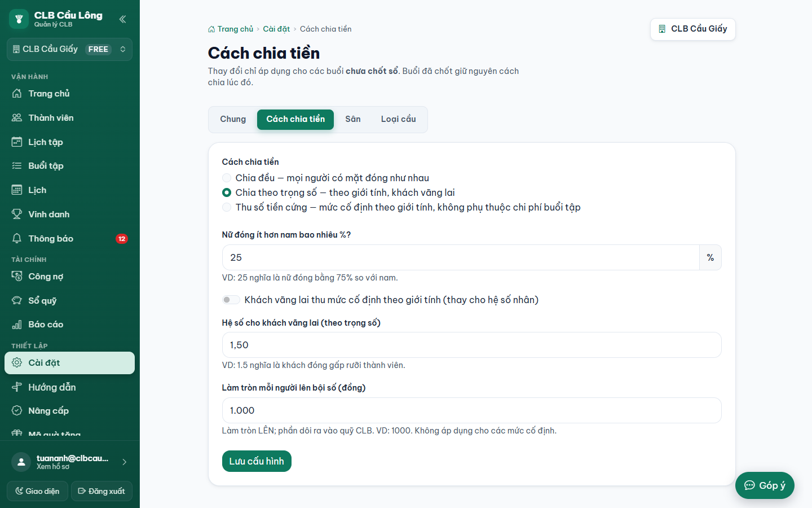Open the CLB Cầu Giấy button at top right
This screenshot has height=508, width=812.
[692, 29]
